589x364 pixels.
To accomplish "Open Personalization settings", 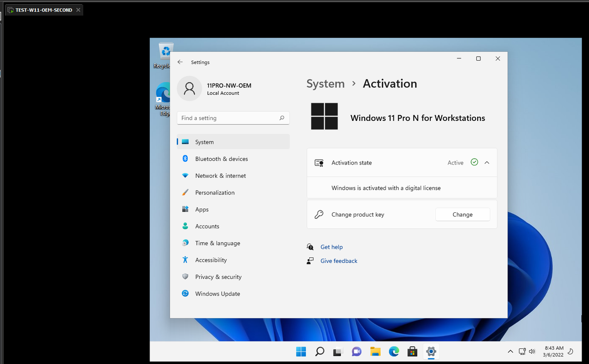I will [233, 193].
